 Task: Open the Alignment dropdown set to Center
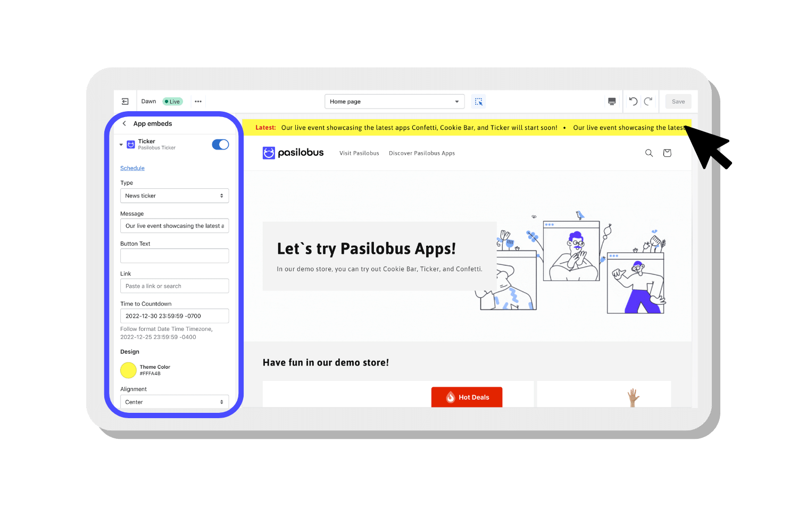coord(174,402)
